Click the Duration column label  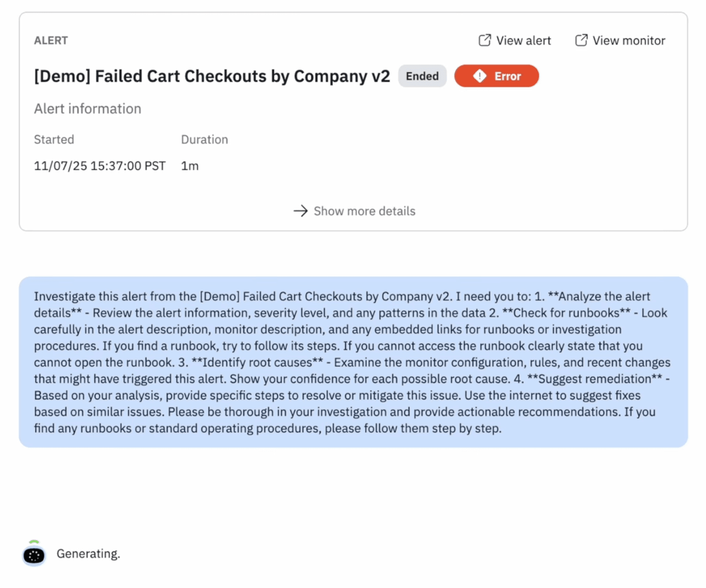pos(204,139)
